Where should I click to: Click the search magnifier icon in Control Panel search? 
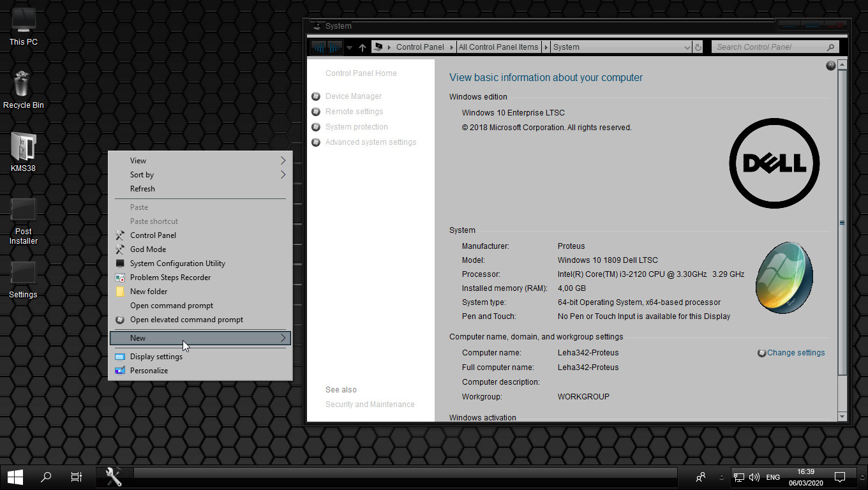(830, 47)
